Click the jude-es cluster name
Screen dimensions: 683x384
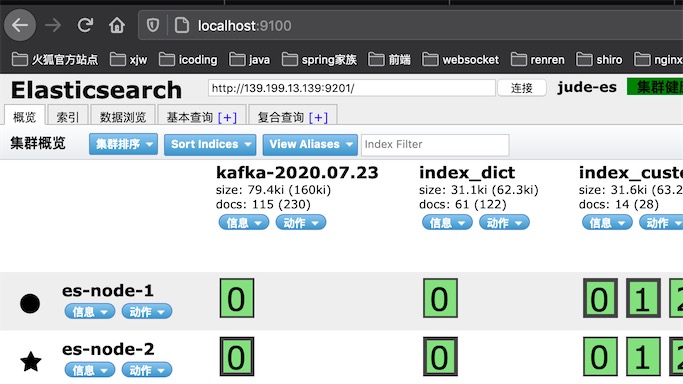click(x=587, y=87)
